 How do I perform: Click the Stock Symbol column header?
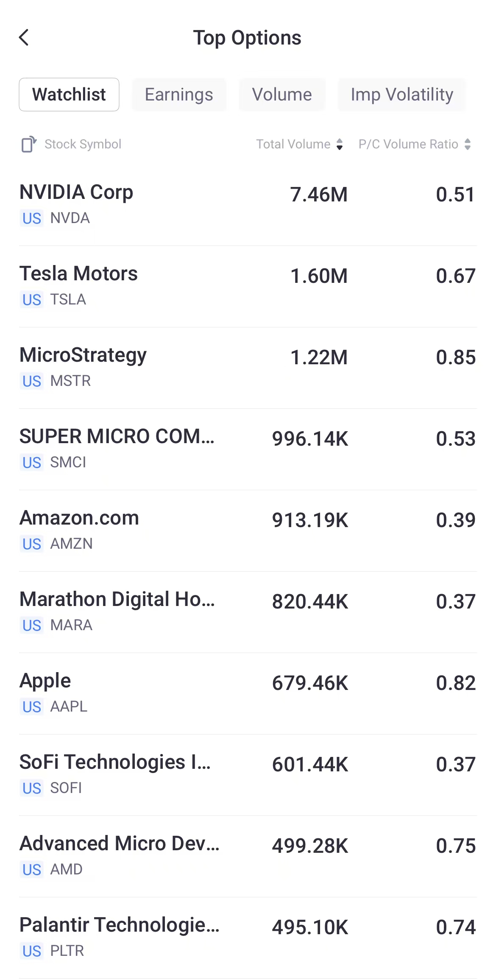(x=83, y=144)
